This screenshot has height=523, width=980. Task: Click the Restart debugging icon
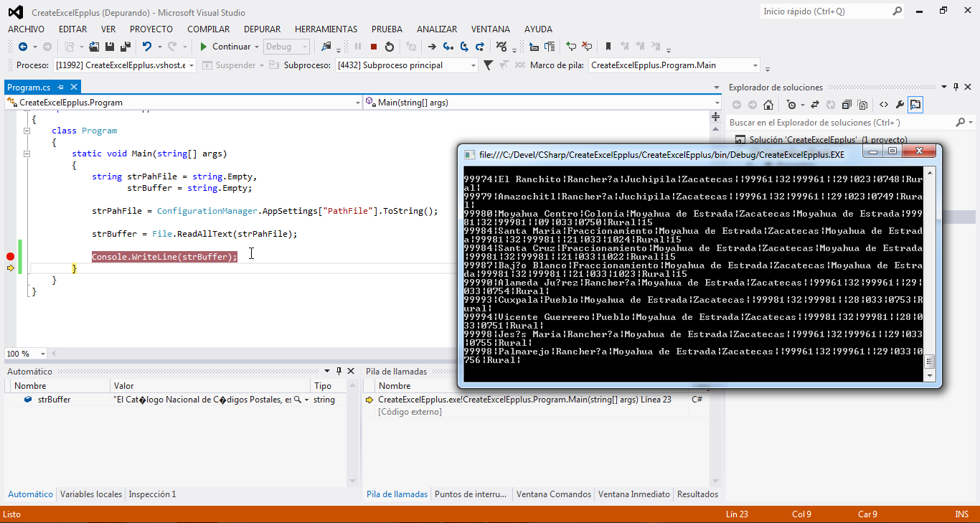(x=390, y=47)
